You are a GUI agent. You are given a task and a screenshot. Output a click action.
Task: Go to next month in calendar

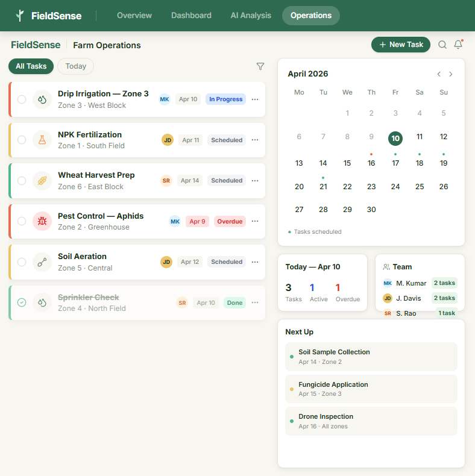[x=451, y=74]
